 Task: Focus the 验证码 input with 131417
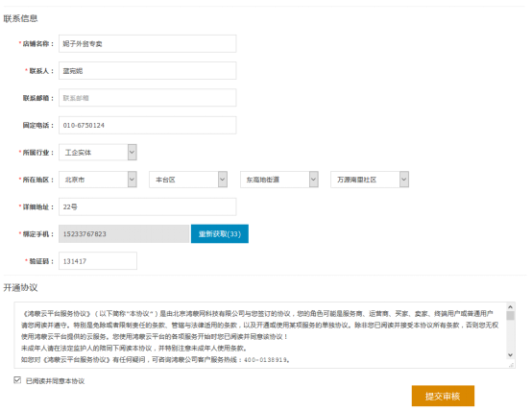coord(98,261)
